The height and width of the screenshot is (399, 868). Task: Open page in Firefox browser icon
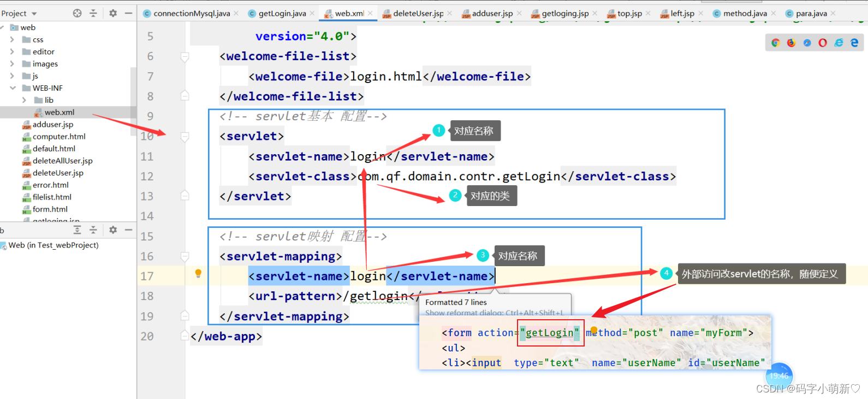(791, 43)
